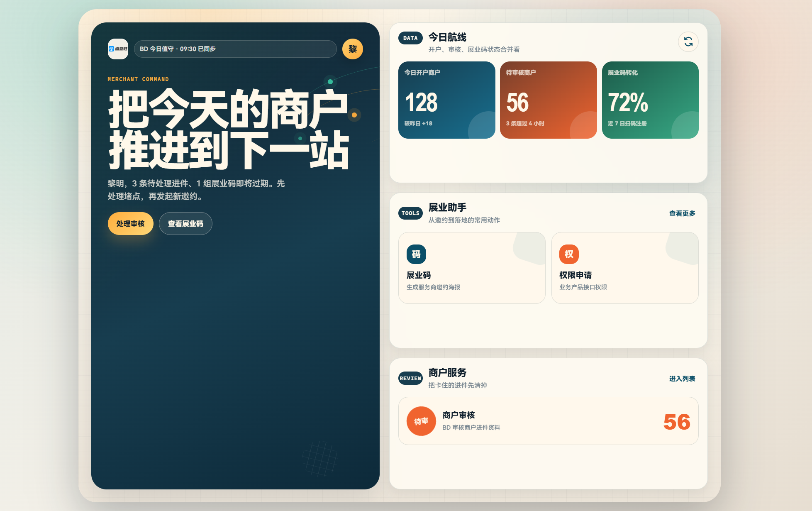Click the 把卡住的进件先清掉 subtitle
Viewport: 812px width, 511px height.
pos(458,385)
